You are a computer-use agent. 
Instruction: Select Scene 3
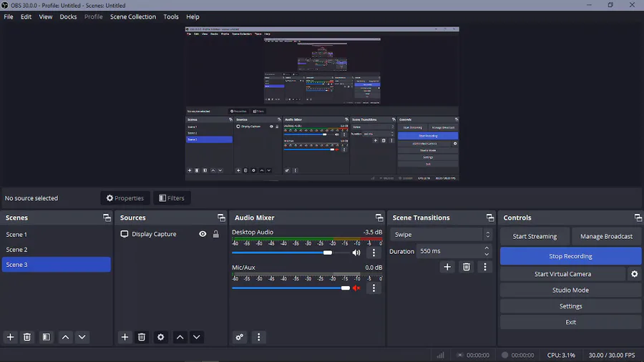tap(57, 265)
